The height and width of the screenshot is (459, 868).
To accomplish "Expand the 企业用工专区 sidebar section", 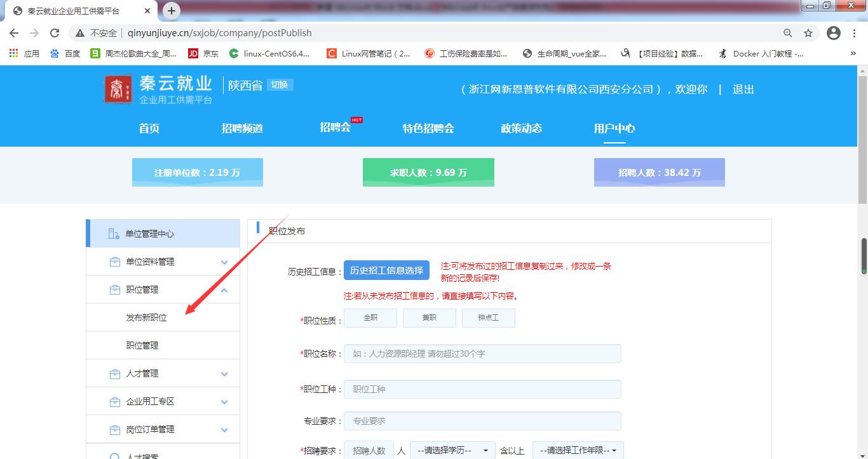I will (163, 401).
